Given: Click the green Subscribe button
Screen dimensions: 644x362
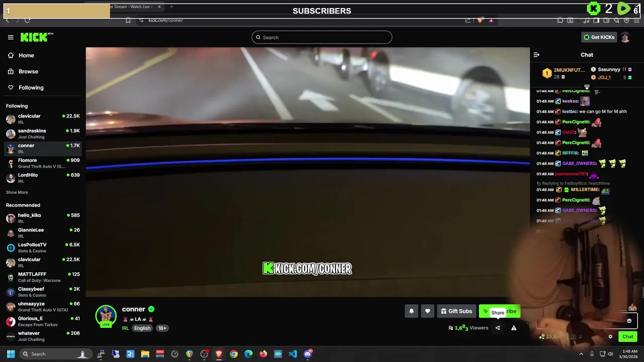Looking at the screenshot, I should (500, 311).
